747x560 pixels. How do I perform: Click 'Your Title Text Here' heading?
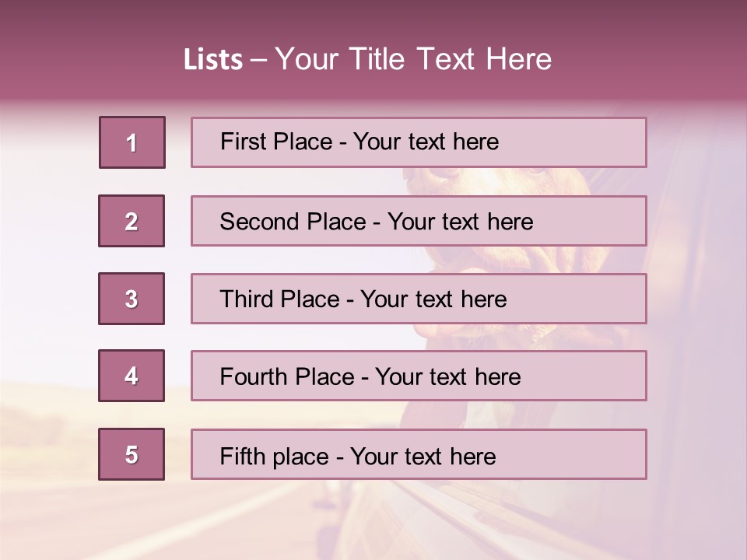(x=413, y=59)
